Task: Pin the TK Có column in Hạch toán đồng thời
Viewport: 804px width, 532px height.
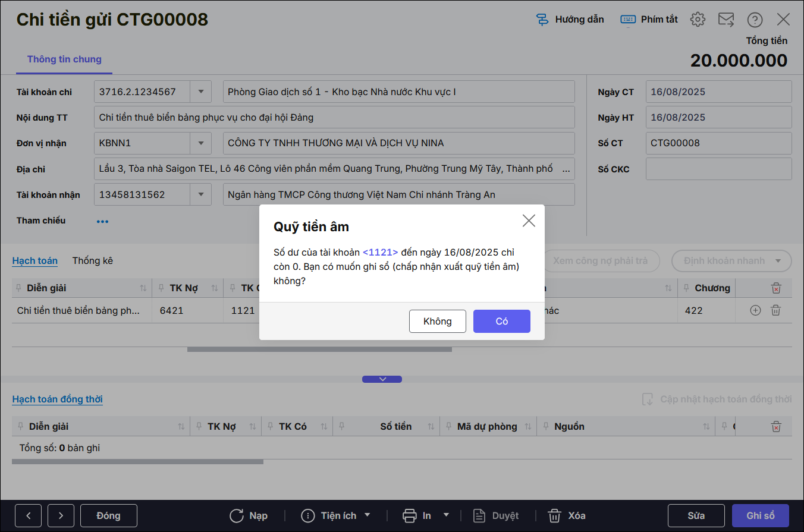Action: 270,426
